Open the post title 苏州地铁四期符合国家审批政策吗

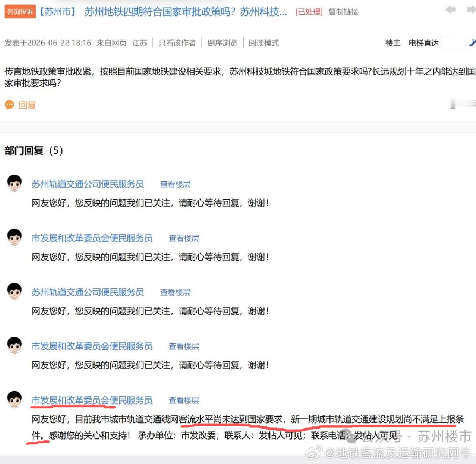coord(186,12)
